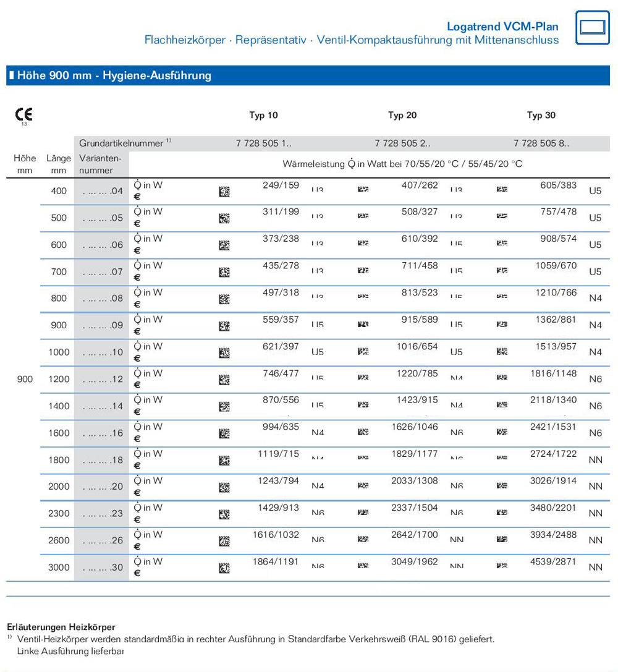
Task: Click value '1220/785' in the 1200 row
Action: tap(417, 373)
